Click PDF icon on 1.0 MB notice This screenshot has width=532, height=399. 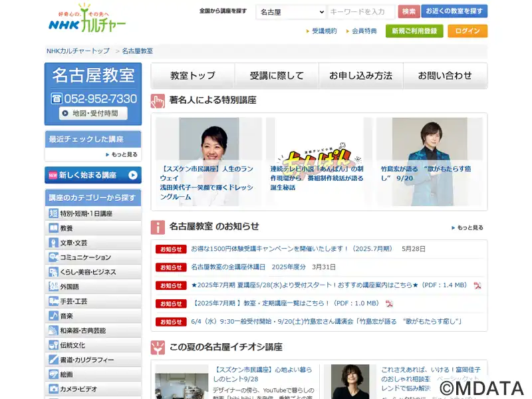[389, 303]
